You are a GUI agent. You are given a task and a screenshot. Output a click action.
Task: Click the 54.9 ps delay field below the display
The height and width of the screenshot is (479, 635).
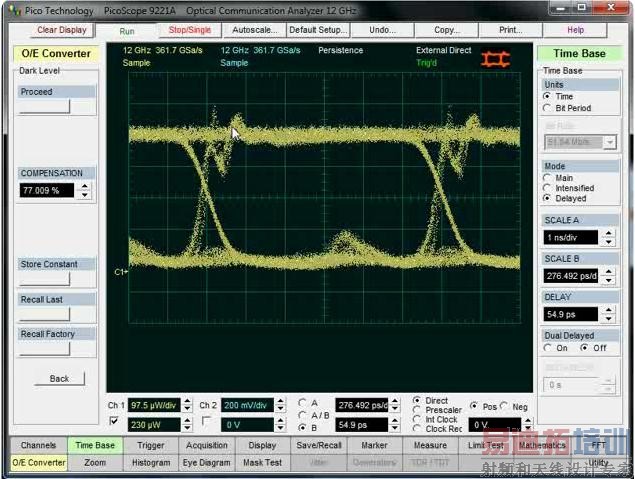[360, 425]
